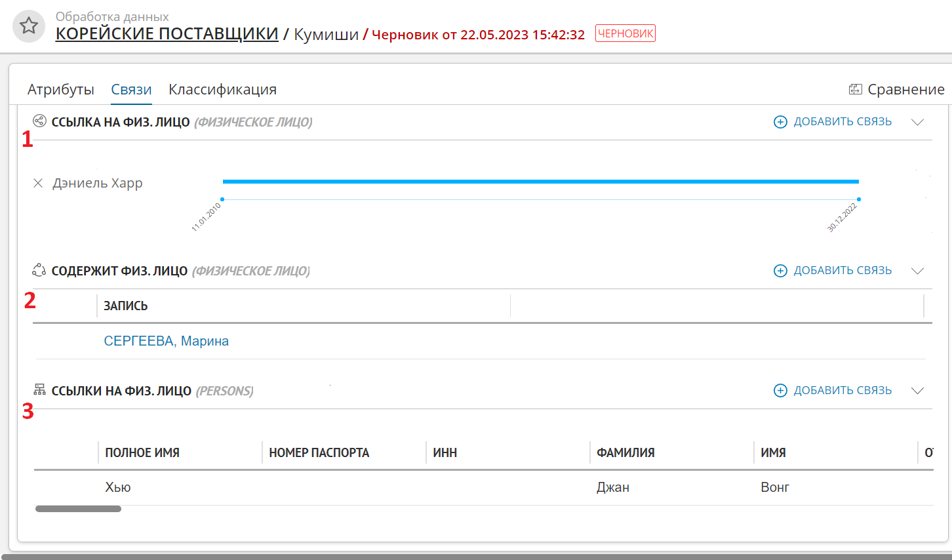Click the thick blue Дэниель Харр timeline bar
This screenshot has height=560, width=952.
click(x=541, y=181)
